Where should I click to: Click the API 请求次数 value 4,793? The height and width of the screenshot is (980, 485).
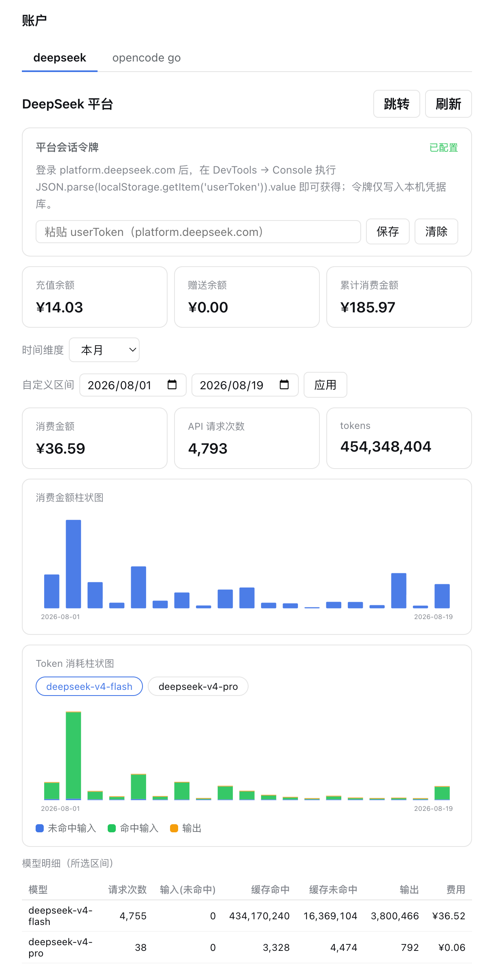tap(208, 449)
